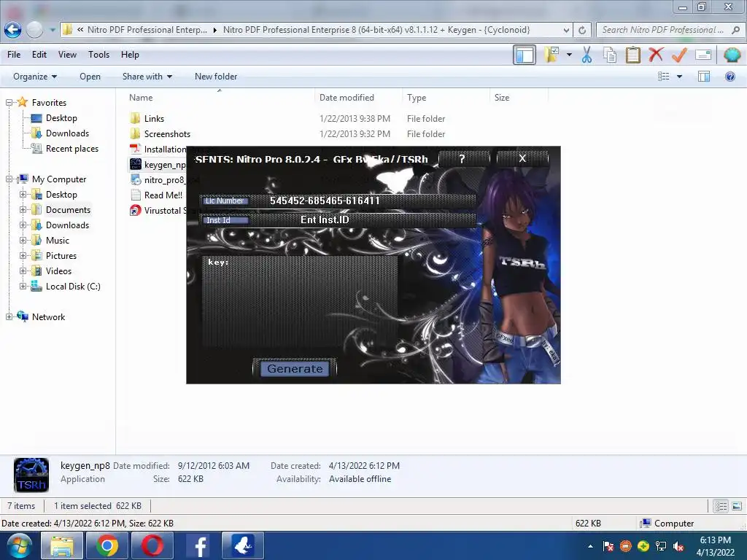Screen dimensions: 747x560
Task: Select Desktop under Favorites
Action: tap(61, 117)
